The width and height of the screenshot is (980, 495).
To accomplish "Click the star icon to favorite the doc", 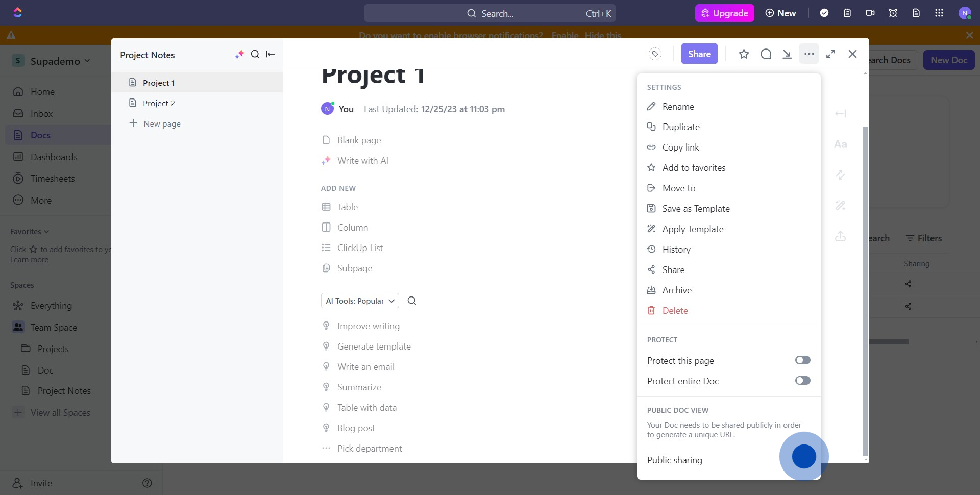I will point(744,54).
